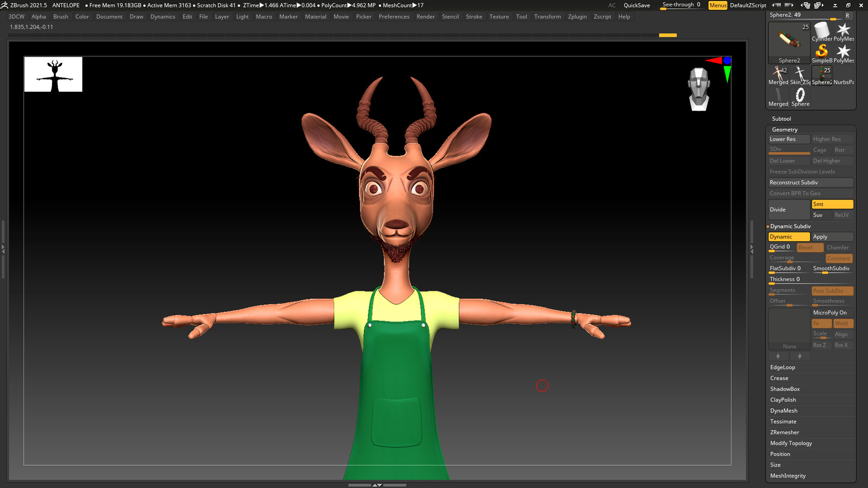Expand the Modify Topology section

pos(791,443)
